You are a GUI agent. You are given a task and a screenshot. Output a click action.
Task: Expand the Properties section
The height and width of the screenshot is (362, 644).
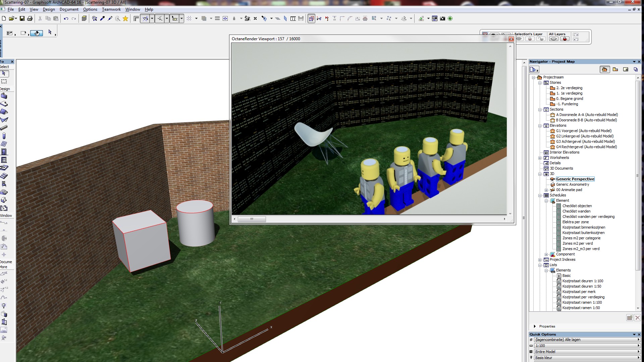(535, 326)
